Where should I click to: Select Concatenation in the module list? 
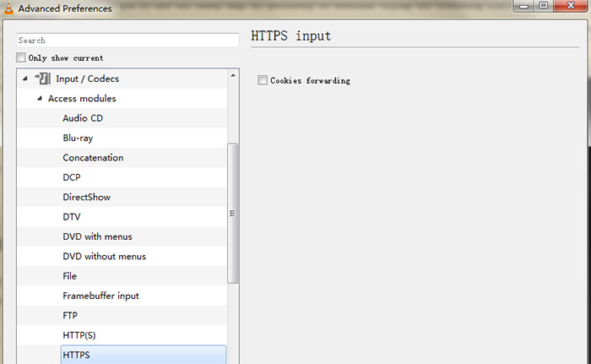pyautogui.click(x=93, y=158)
